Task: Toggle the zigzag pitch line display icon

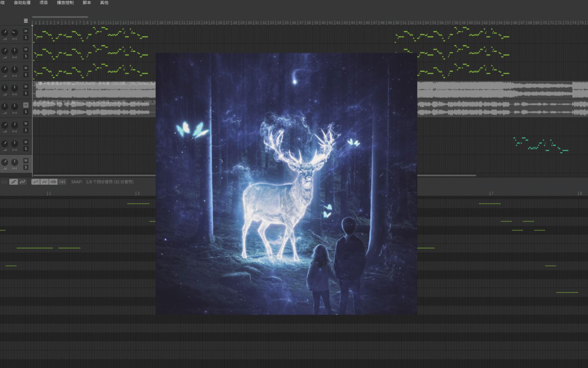Action: click(44, 182)
